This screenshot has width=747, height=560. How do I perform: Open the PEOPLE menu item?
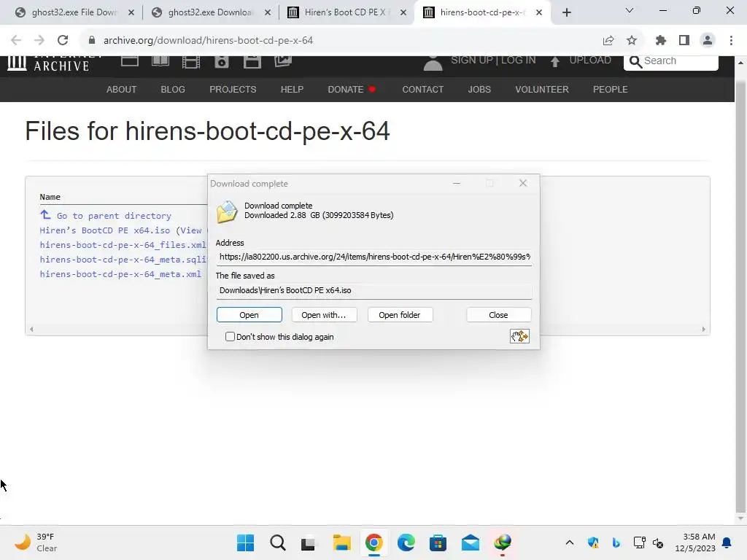point(611,90)
